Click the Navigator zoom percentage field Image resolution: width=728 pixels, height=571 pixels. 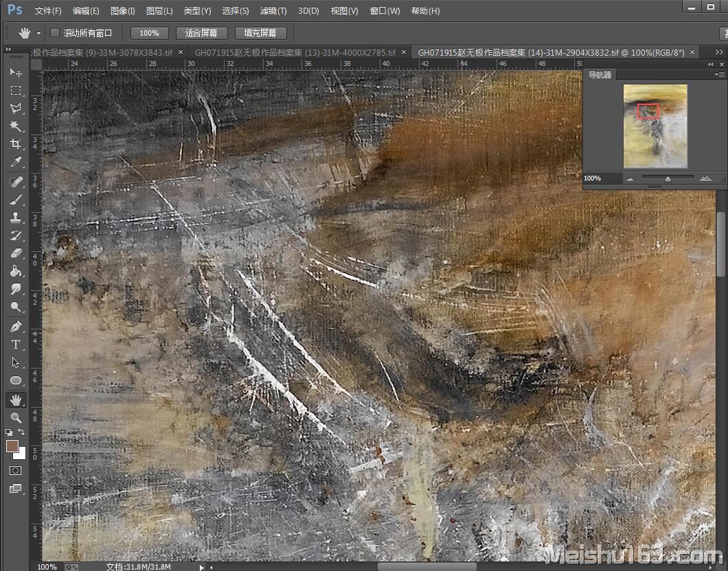point(602,178)
